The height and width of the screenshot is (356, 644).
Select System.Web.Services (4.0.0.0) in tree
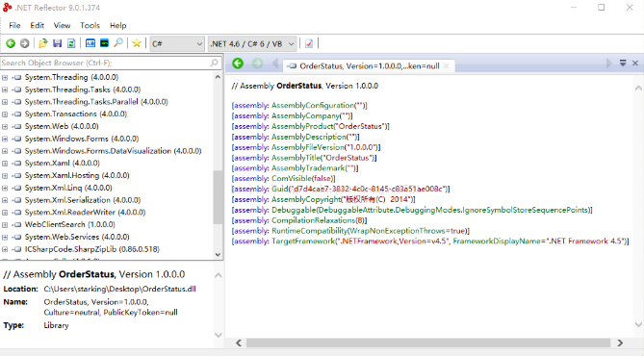click(77, 237)
